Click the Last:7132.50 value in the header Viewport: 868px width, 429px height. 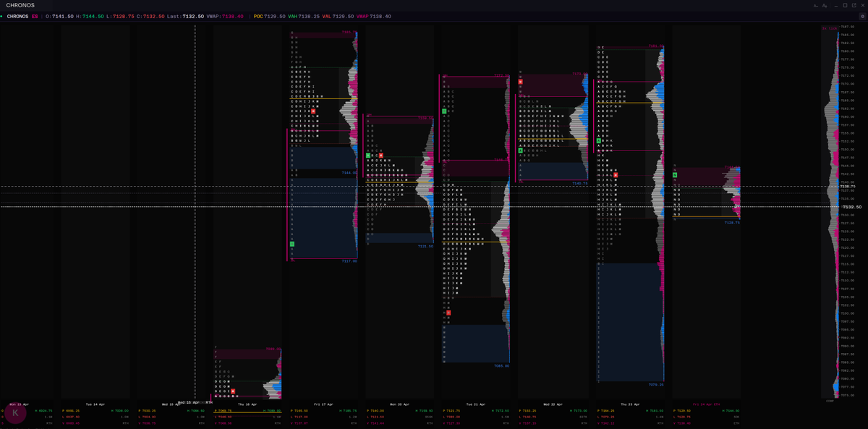pos(185,16)
